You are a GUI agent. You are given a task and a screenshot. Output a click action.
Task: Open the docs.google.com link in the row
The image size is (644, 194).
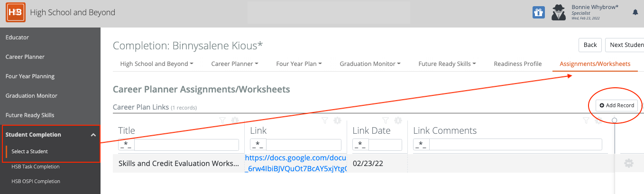[x=296, y=163]
